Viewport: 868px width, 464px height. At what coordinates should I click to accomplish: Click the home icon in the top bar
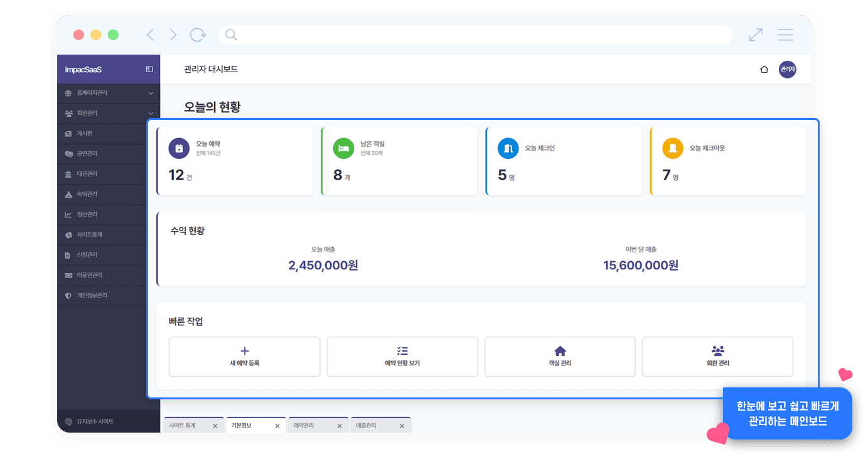(x=764, y=70)
